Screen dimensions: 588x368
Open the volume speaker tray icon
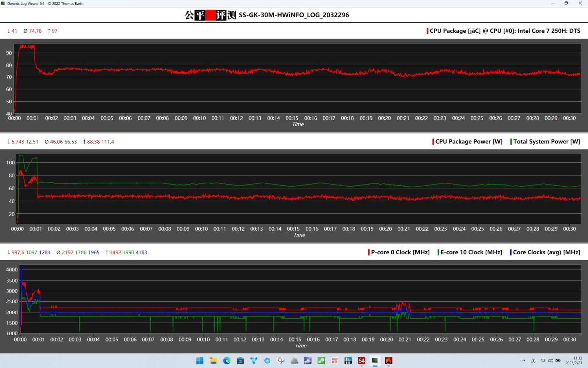click(x=550, y=361)
